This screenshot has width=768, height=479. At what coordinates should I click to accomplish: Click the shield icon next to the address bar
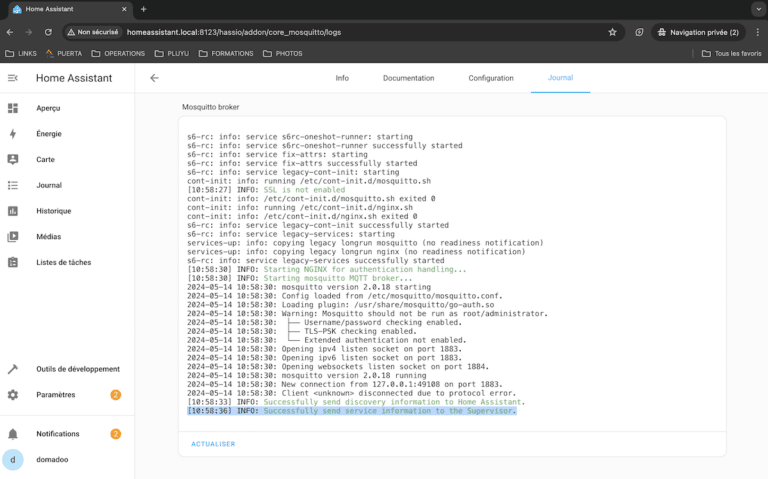coord(639,32)
